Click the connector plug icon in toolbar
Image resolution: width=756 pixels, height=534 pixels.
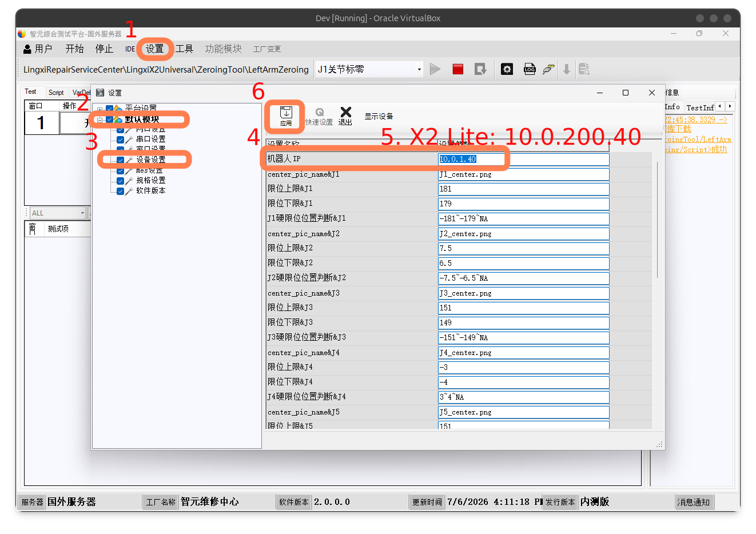coord(548,69)
